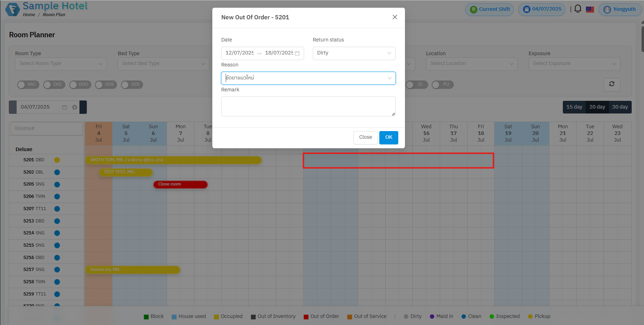The image size is (644, 325).
Task: Click the notification bell icon
Action: (578, 9)
